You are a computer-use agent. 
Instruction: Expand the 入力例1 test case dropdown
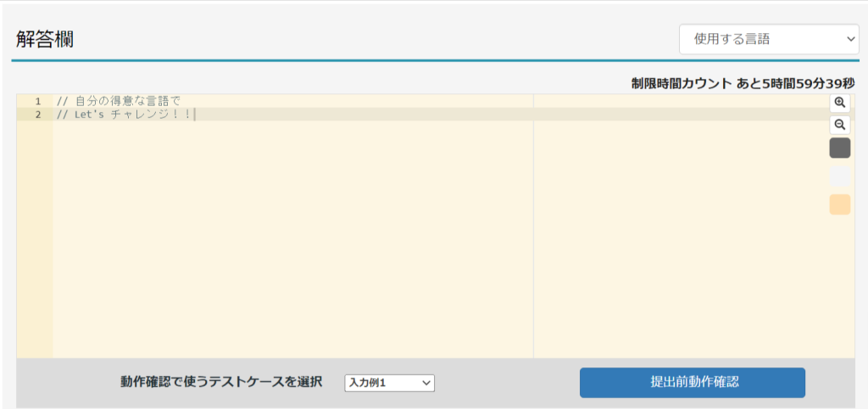pyautogui.click(x=389, y=383)
